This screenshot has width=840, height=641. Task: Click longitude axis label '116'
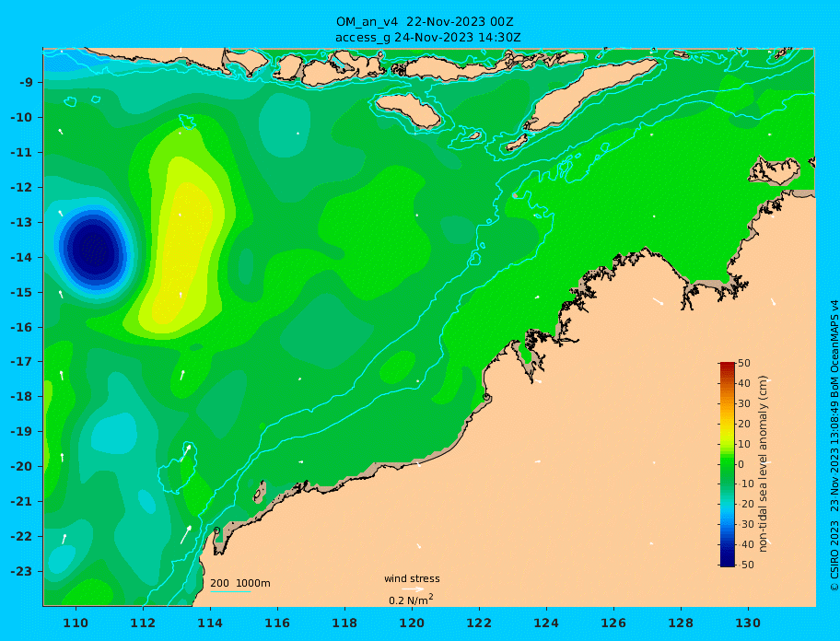(277, 624)
